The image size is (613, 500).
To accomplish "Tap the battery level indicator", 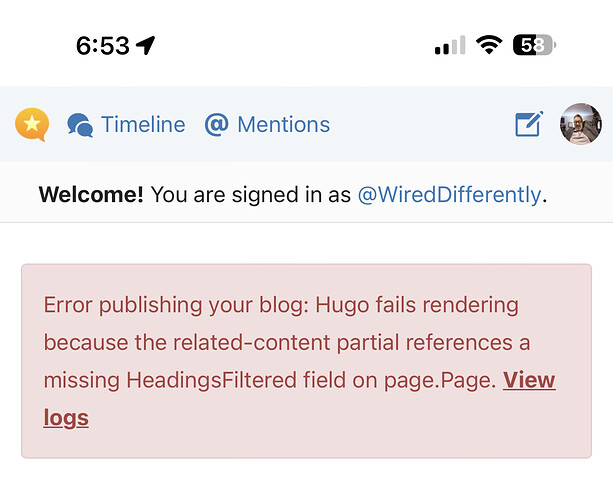I will point(534,45).
